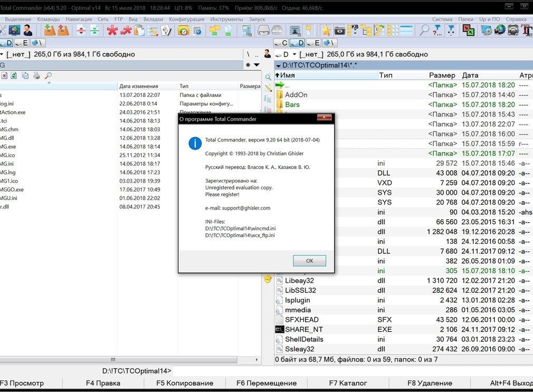The height and width of the screenshot is (392, 533).
Task: Click the gold star favorites icon
Action: (326, 31)
